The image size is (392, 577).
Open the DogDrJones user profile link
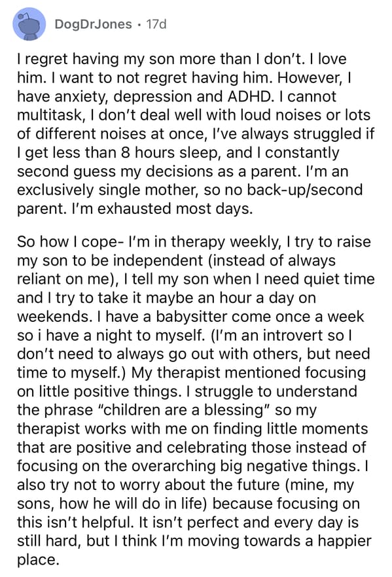coord(93,24)
